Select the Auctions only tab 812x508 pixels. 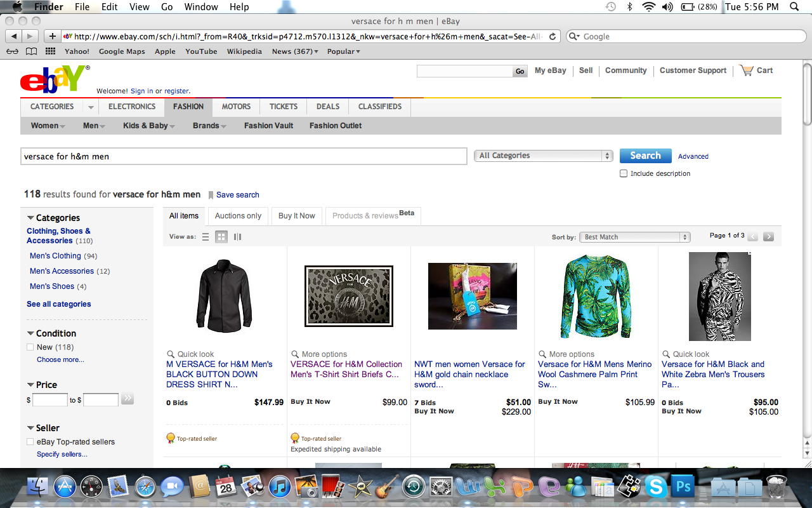238,216
